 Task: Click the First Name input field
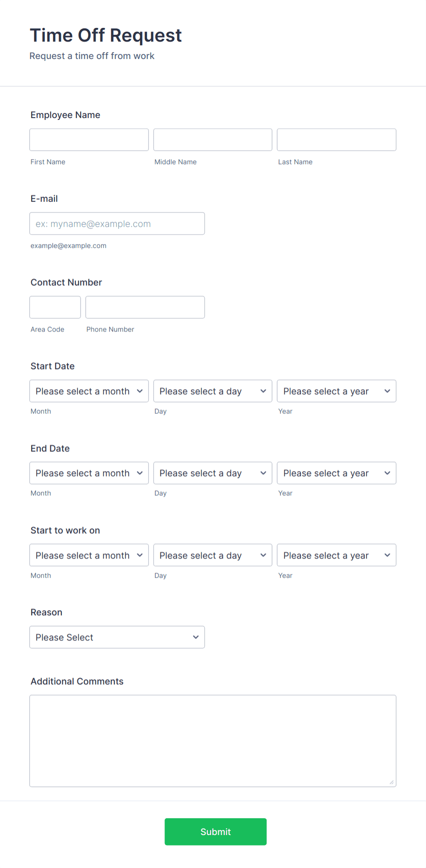(x=89, y=140)
